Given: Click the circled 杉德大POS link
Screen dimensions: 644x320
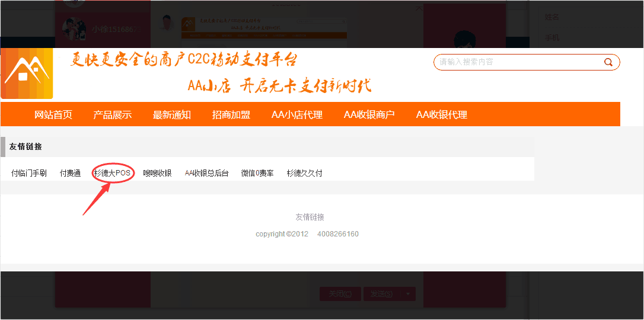Looking at the screenshot, I should 112,173.
